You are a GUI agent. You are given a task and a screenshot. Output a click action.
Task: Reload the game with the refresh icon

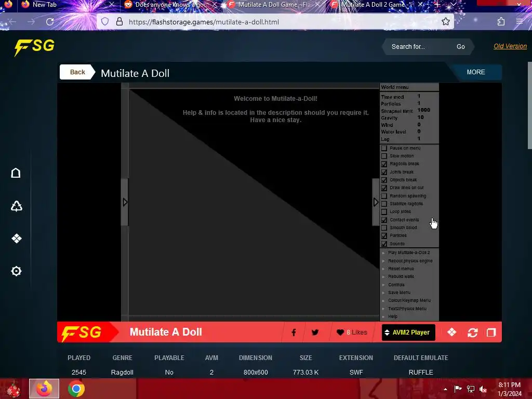(x=473, y=332)
